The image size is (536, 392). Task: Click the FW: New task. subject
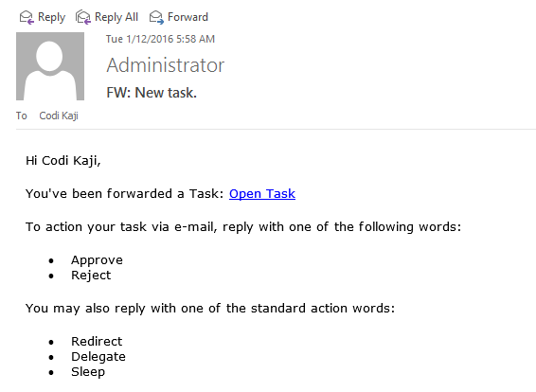coord(152,93)
